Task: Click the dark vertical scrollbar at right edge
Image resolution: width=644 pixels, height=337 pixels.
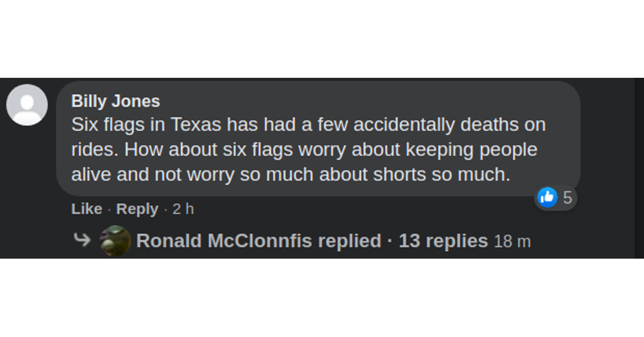Action: (x=639, y=168)
